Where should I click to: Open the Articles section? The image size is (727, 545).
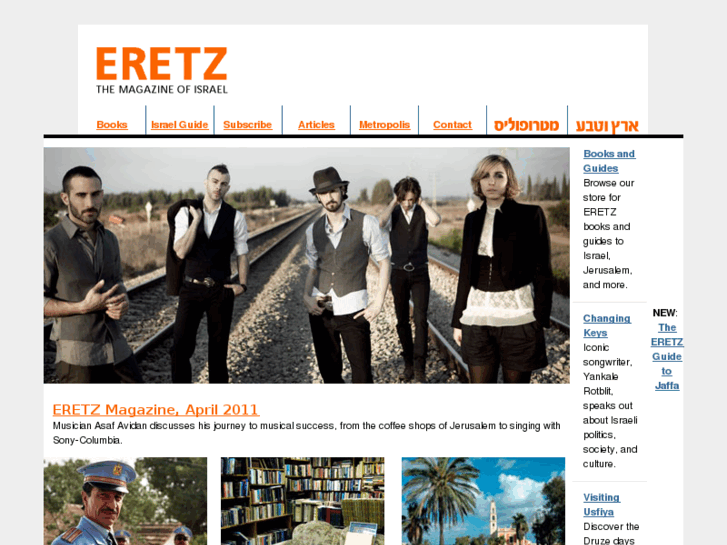click(x=316, y=125)
